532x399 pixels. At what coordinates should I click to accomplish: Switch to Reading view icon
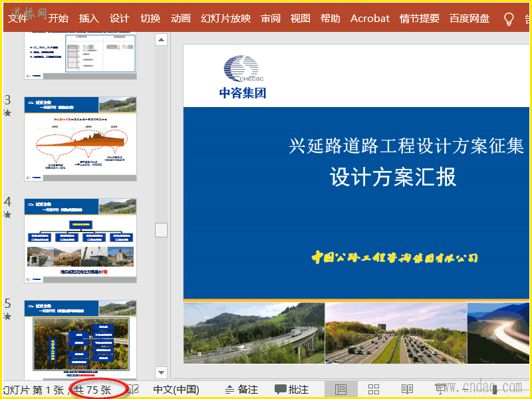pyautogui.click(x=407, y=390)
